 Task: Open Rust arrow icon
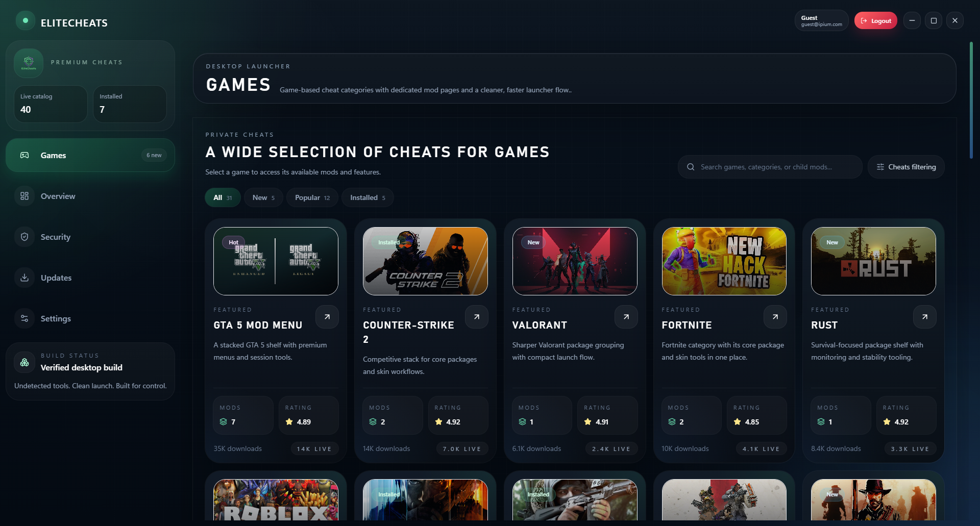click(925, 317)
